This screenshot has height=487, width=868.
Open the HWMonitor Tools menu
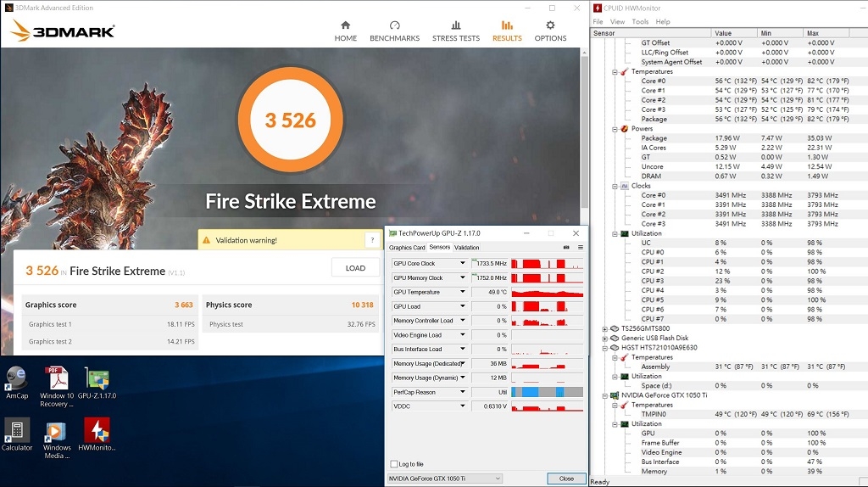(640, 21)
